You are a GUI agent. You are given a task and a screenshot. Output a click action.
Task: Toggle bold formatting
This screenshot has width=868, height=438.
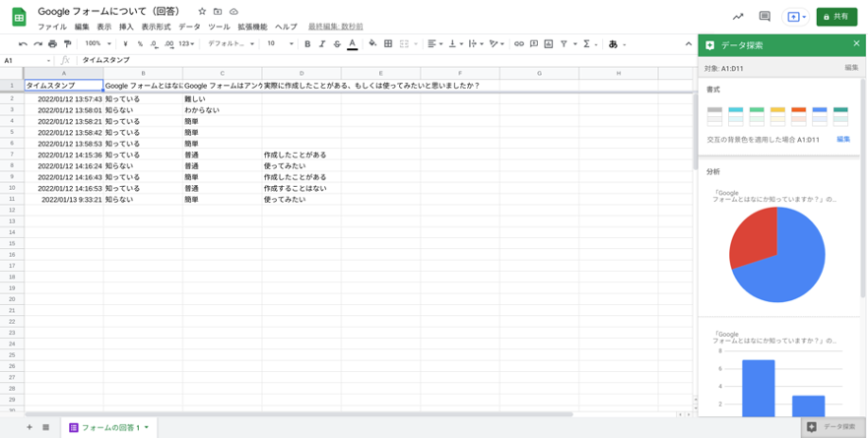[x=307, y=43]
